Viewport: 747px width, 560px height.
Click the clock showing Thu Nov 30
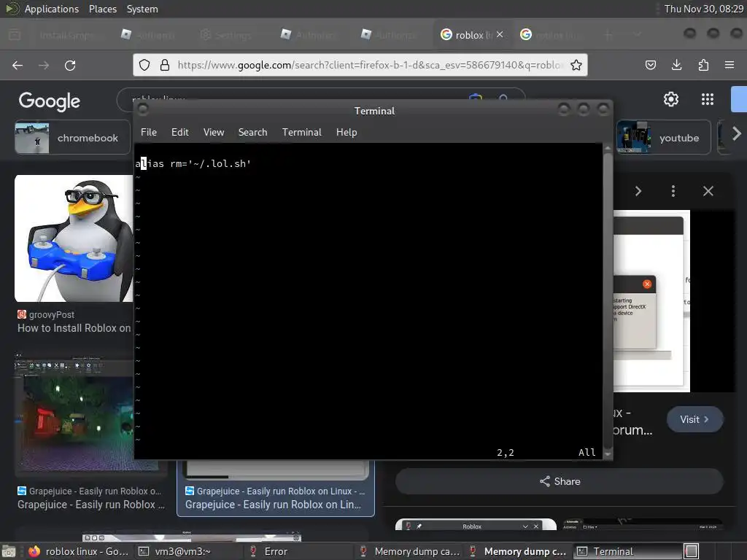coord(704,9)
